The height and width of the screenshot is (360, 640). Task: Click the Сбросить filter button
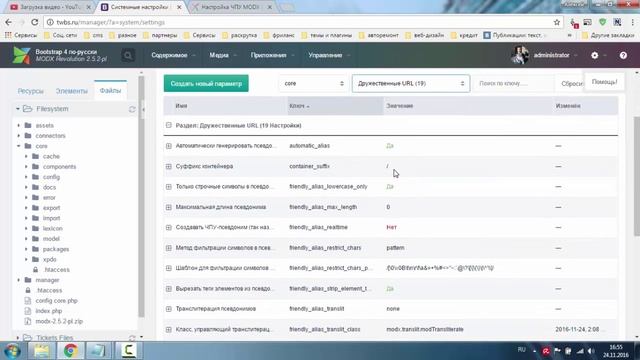(571, 83)
